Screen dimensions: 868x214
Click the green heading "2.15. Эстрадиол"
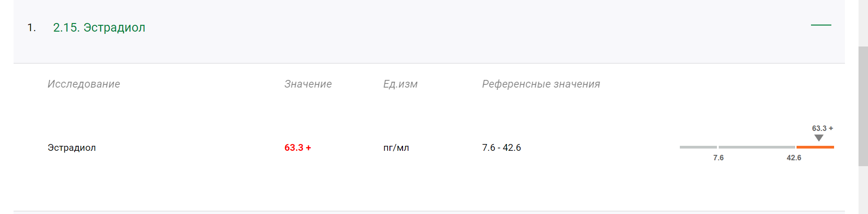click(x=99, y=28)
